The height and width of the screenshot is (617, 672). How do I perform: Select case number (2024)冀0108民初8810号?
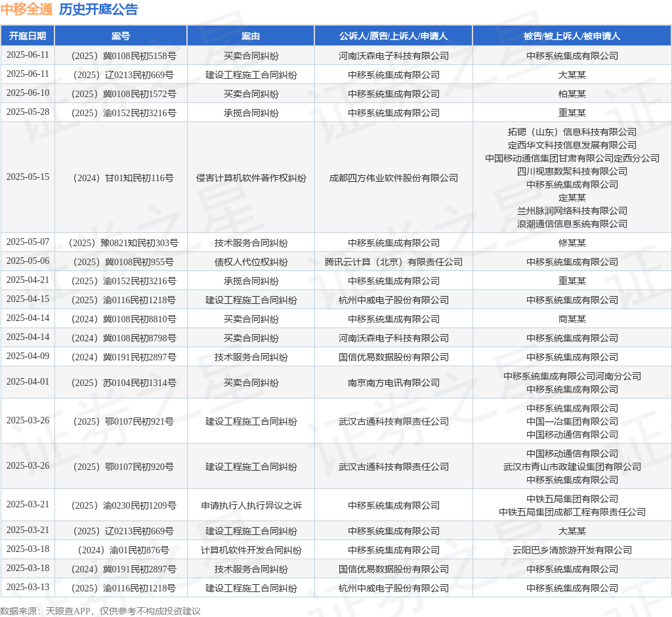(123, 319)
